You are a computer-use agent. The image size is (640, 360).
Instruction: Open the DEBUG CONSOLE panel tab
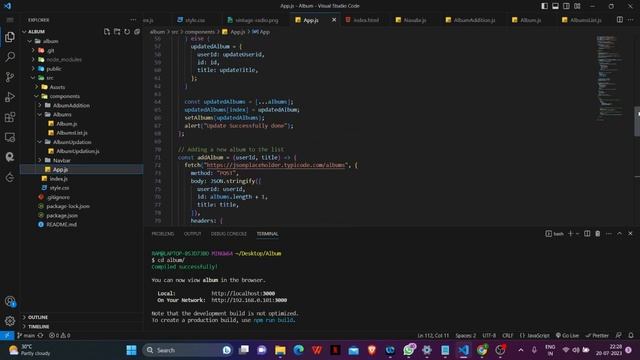pyautogui.click(x=229, y=234)
